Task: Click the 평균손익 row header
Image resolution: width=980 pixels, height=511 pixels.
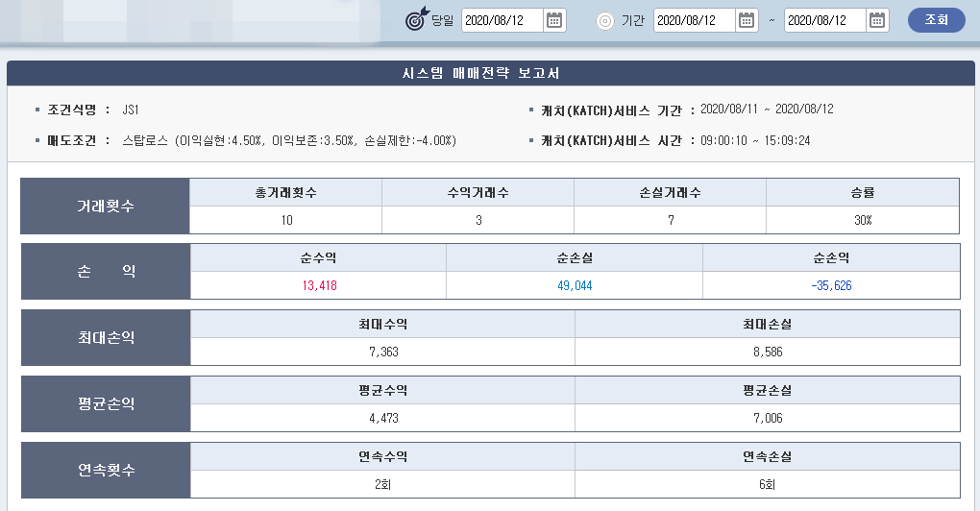Action: pos(106,404)
